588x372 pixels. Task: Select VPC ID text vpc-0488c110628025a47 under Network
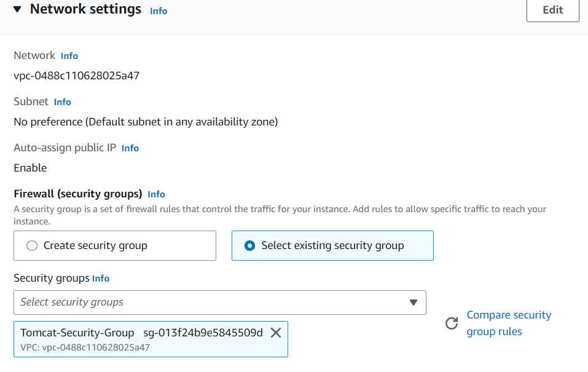[77, 76]
